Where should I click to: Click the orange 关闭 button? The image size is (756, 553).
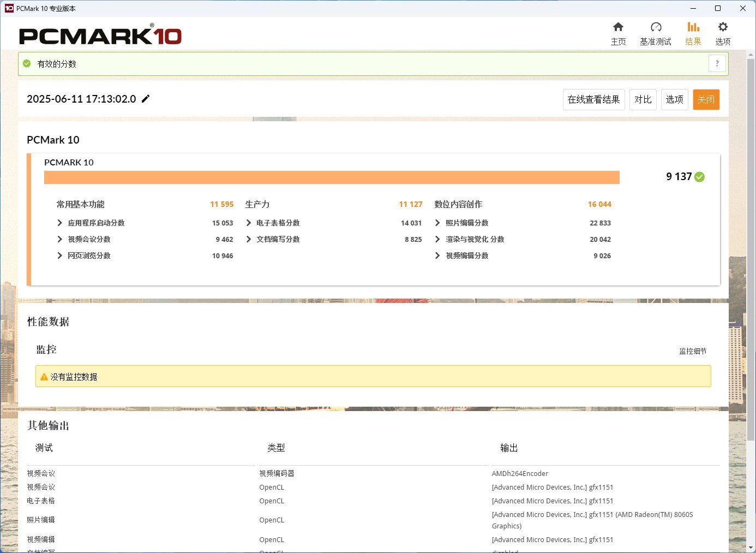706,99
